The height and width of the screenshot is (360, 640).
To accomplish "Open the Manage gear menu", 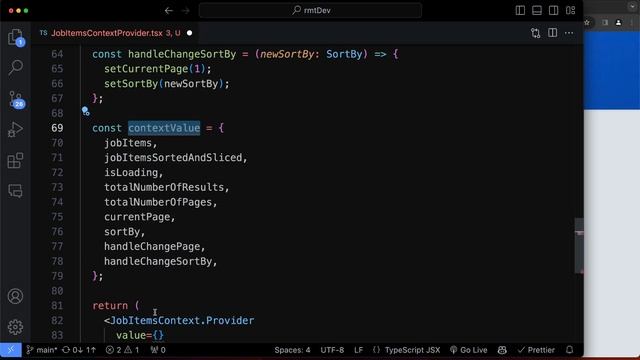I will (x=16, y=327).
